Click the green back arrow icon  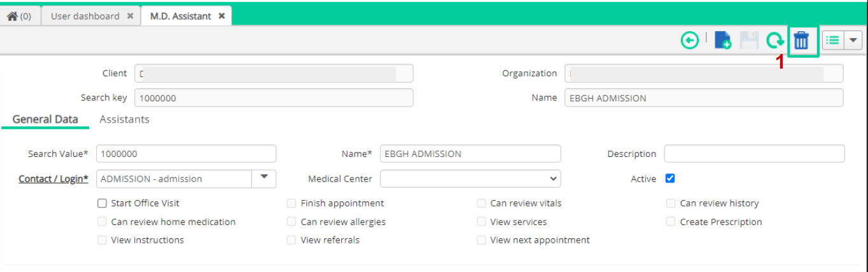[690, 41]
